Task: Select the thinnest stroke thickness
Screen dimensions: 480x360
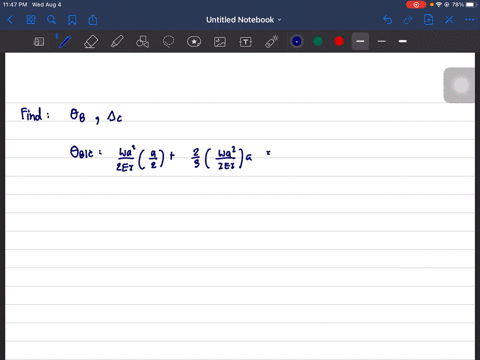Action: 382,41
